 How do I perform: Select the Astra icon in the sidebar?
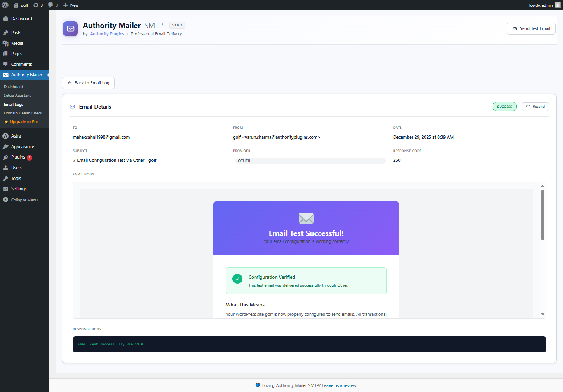point(5,136)
